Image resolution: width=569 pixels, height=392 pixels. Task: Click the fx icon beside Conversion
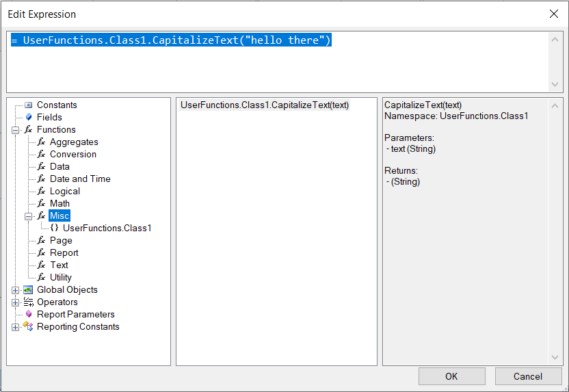[41, 154]
